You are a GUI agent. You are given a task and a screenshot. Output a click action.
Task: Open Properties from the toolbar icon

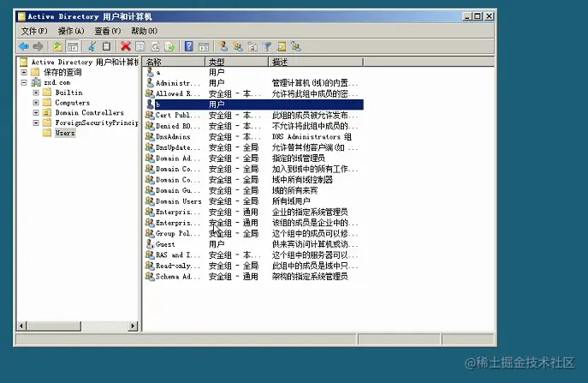140,46
